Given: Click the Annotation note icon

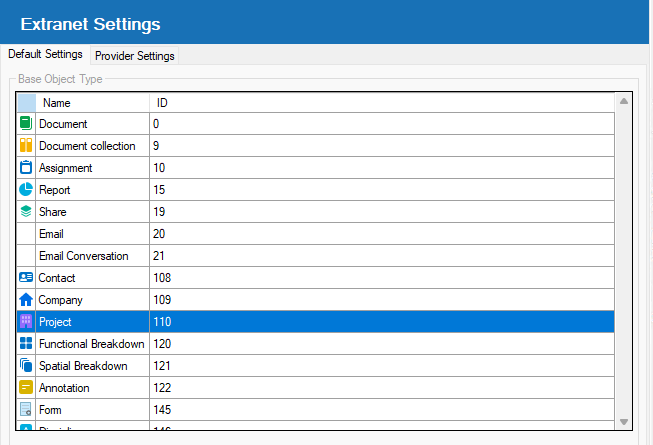Looking at the screenshot, I should coord(26,388).
